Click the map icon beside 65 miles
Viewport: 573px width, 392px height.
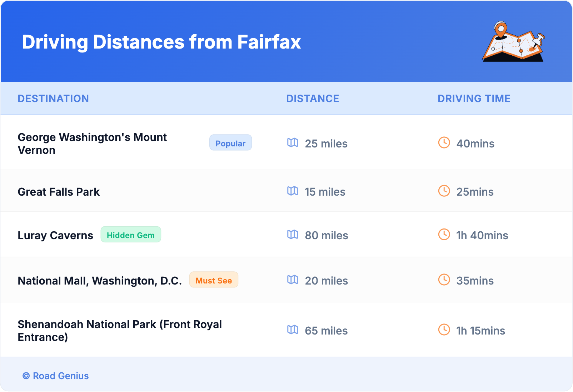[293, 330]
